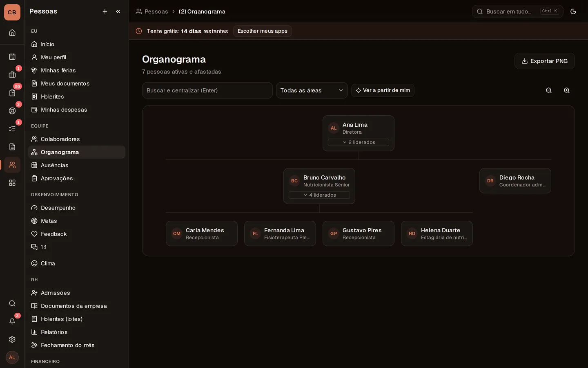This screenshot has height=368, width=588.
Task: Click the Pessoas breadcrumb link
Action: 152,11
